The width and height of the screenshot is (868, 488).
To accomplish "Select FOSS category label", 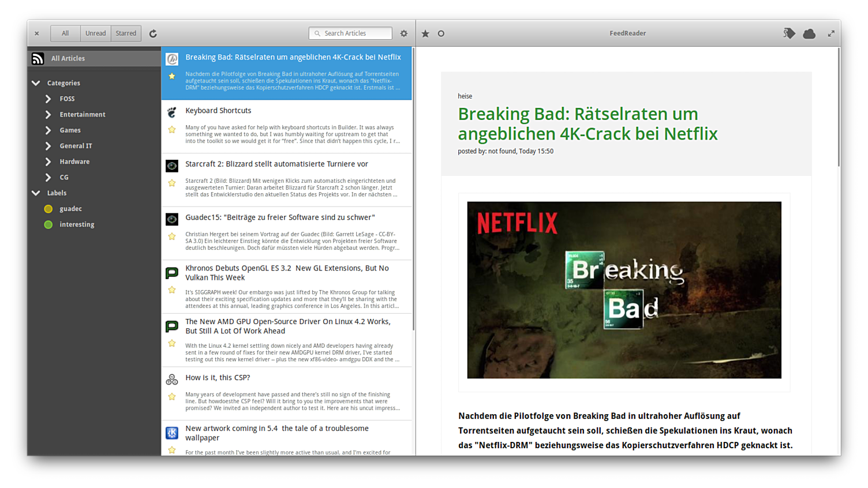I will click(x=67, y=99).
